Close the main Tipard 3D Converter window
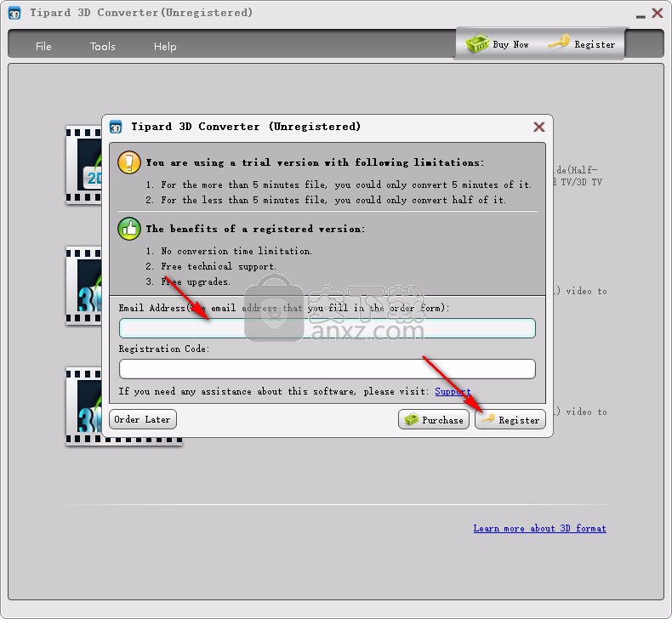Image resolution: width=672 pixels, height=619 pixels. click(657, 13)
